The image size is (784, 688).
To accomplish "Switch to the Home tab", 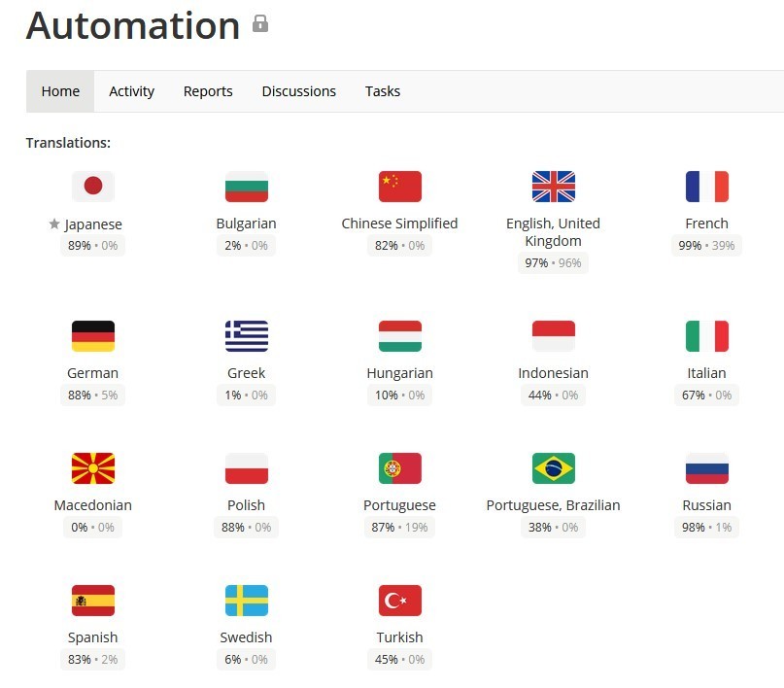I will tap(60, 91).
